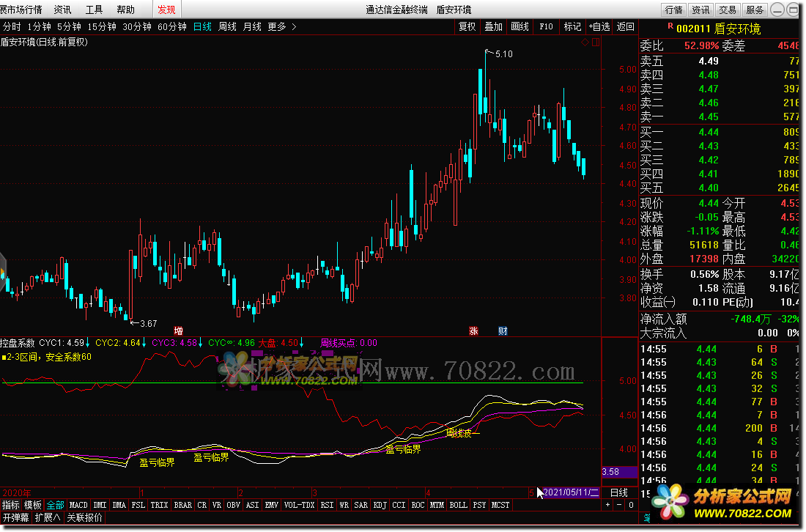Click the 关联报价 button
Image resolution: width=806 pixels, height=532 pixels.
[84, 517]
